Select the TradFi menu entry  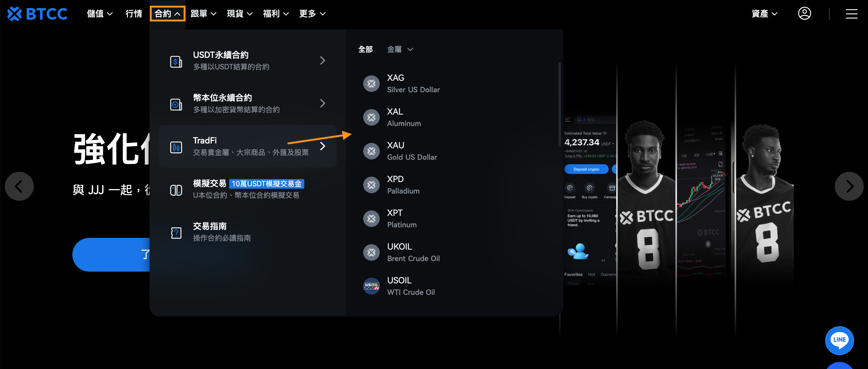coord(248,146)
